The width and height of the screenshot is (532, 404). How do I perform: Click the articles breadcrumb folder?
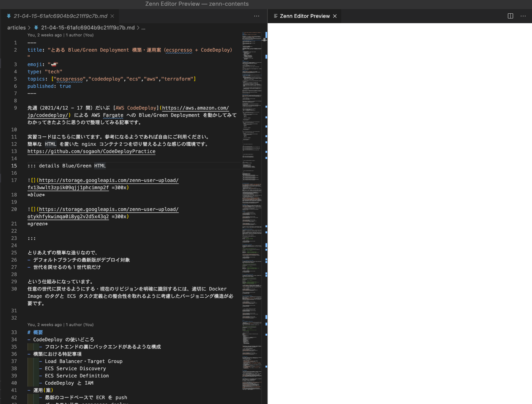tap(16, 28)
